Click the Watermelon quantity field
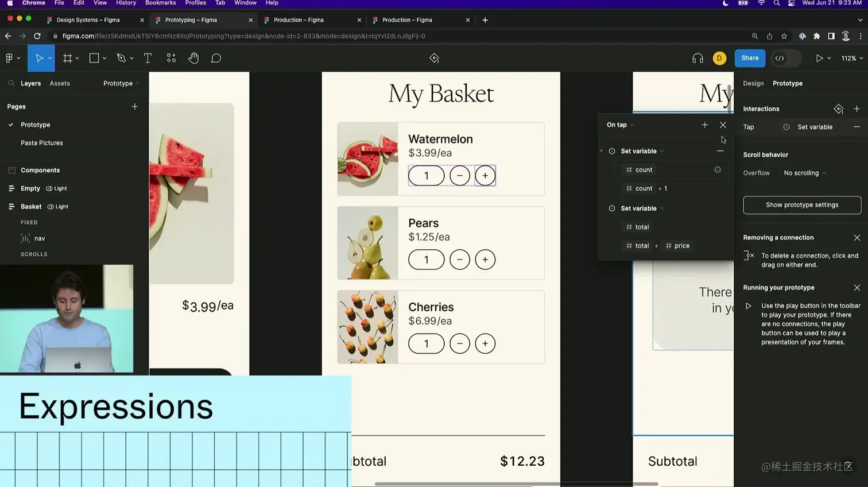Screen dimensions: 868x487 [427, 176]
